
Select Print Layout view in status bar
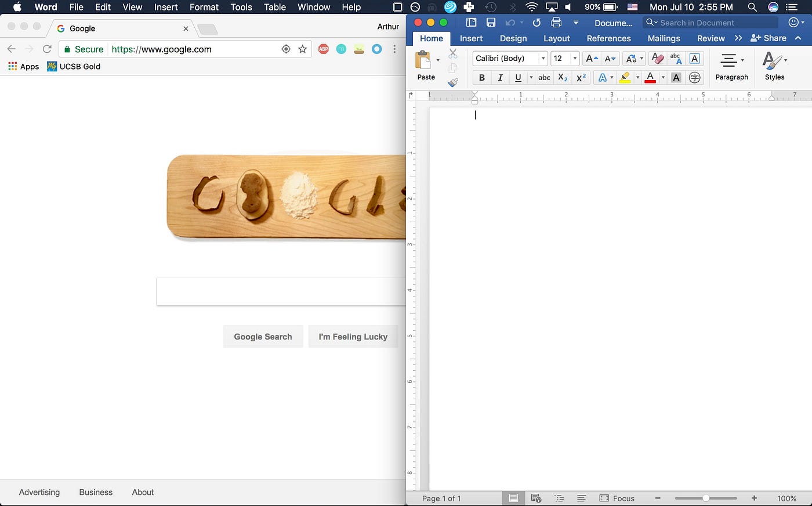[x=513, y=498]
